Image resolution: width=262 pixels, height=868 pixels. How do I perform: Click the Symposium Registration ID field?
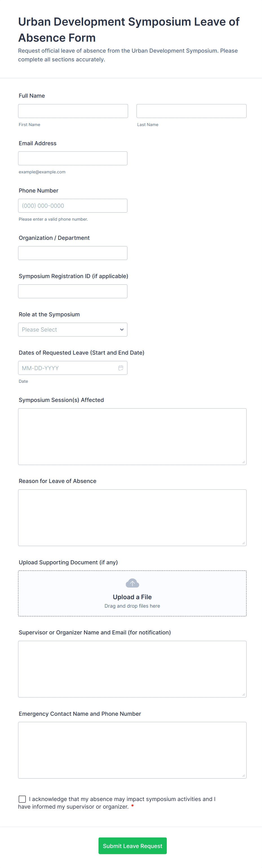(72, 292)
